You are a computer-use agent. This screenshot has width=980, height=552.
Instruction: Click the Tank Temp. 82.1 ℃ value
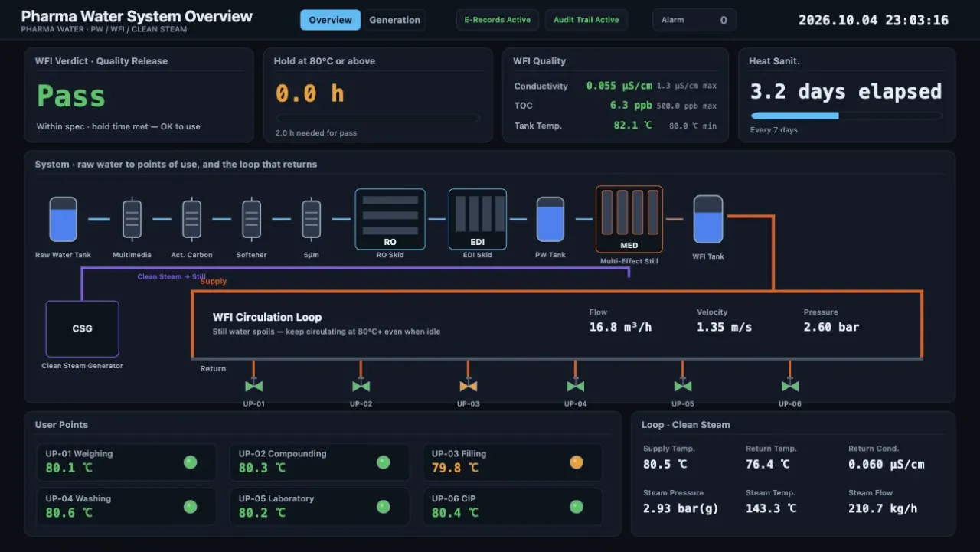(632, 125)
